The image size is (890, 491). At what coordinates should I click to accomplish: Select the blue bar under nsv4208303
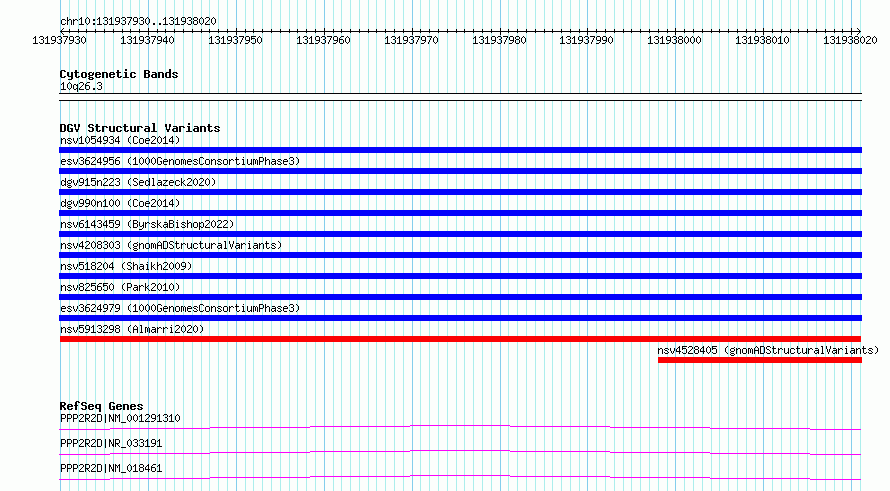(x=460, y=255)
